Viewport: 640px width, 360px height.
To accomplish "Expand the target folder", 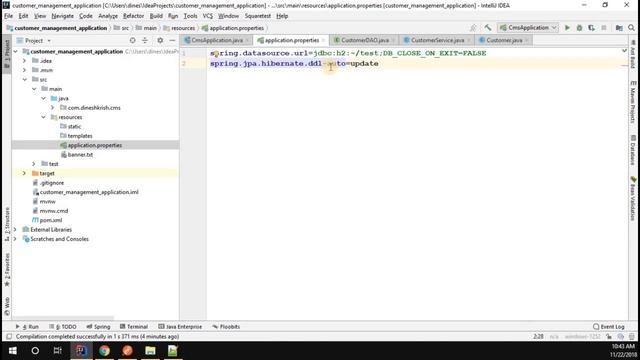I will (x=24, y=173).
